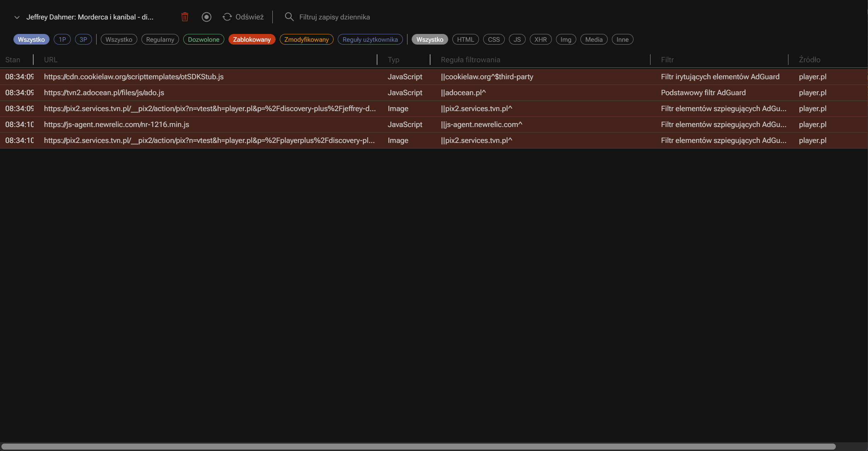The height and width of the screenshot is (451, 868).
Task: Select the first Wszystko filter pill
Action: (31, 39)
